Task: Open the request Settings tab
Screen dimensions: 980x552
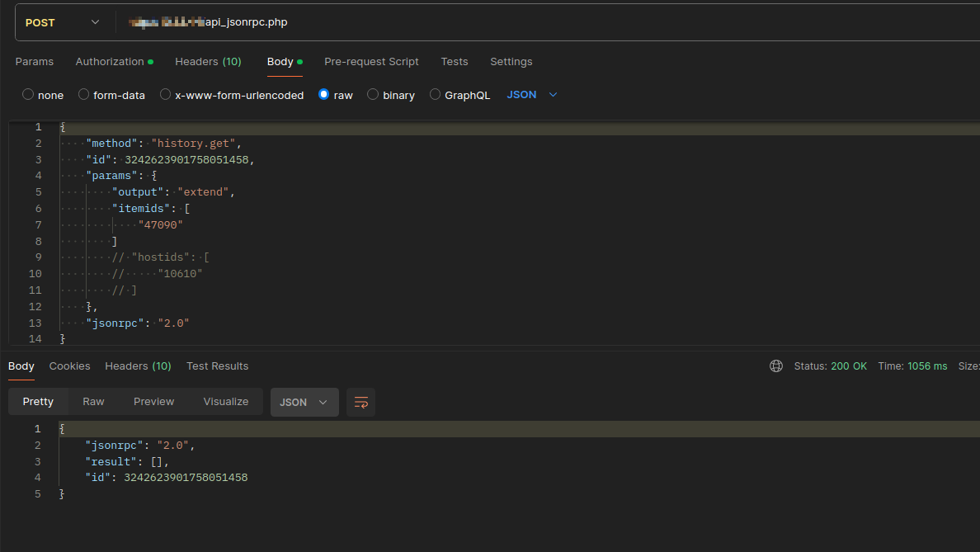Action: pos(511,62)
